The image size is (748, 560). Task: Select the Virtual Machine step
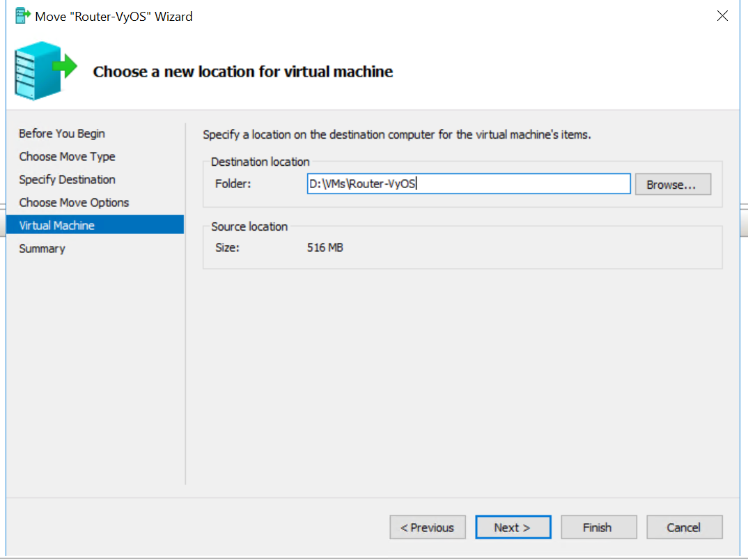click(x=95, y=225)
